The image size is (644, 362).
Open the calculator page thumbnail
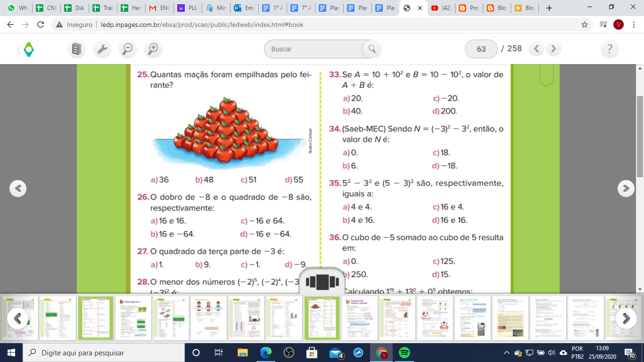473,318
